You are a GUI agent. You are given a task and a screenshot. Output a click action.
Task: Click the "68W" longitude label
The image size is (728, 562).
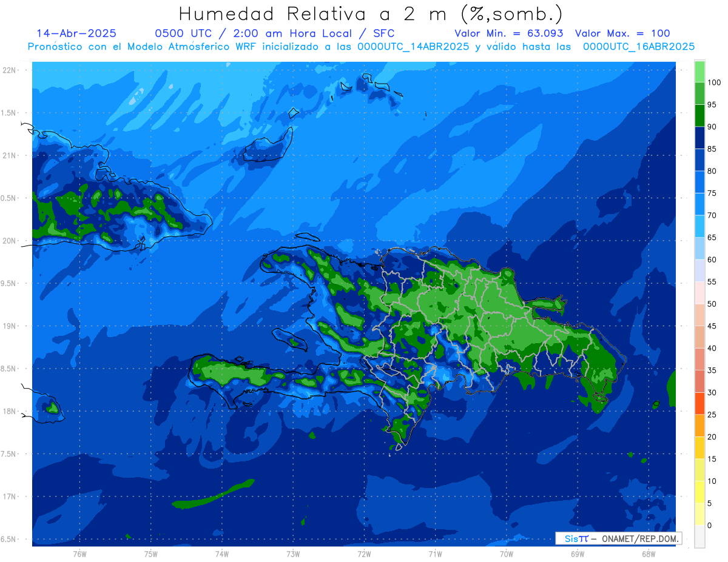649,554
